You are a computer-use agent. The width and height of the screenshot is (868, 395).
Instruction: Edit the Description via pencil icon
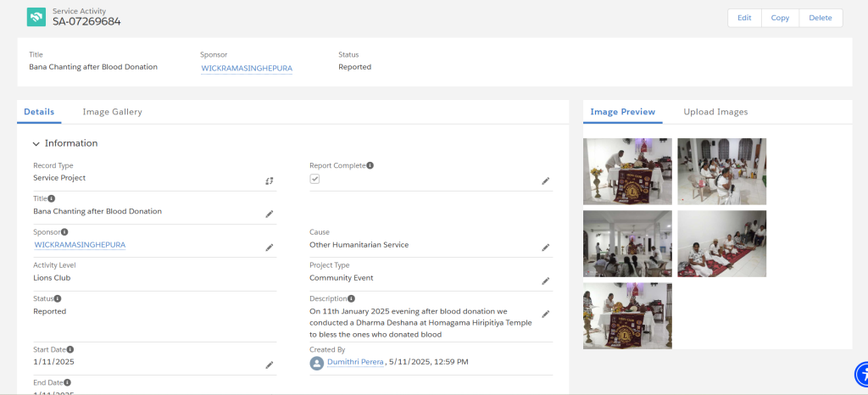coord(545,314)
